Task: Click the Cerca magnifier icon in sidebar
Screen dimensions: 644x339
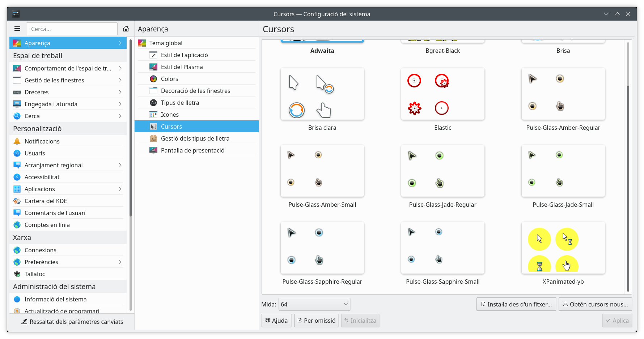Action: 17,116
